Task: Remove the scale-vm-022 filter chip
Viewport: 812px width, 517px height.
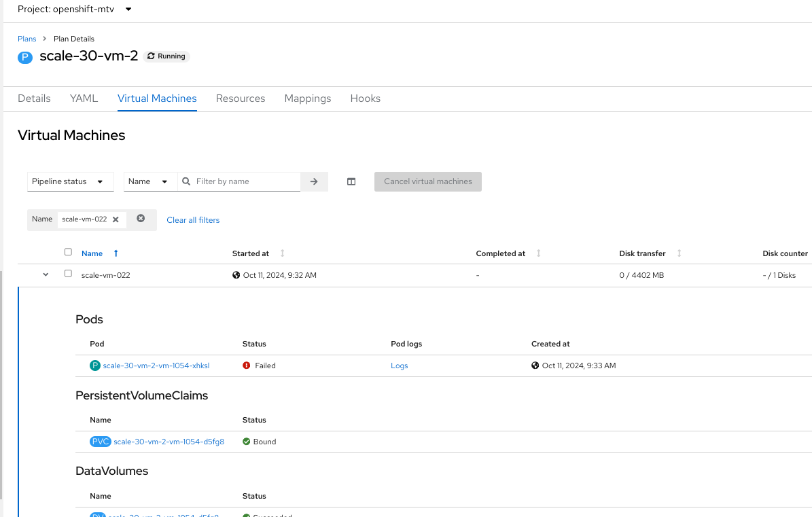Action: click(116, 219)
